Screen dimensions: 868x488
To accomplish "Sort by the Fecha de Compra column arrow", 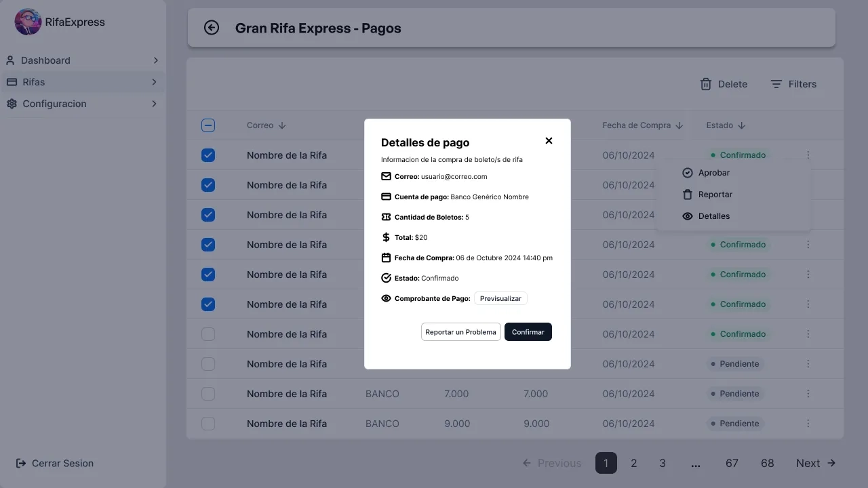I will pyautogui.click(x=680, y=125).
